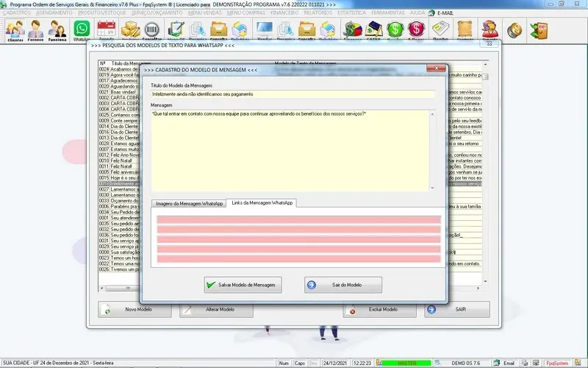This screenshot has width=588, height=368.
Task: Launch the WhatsApp toolbar icon
Action: [82, 31]
